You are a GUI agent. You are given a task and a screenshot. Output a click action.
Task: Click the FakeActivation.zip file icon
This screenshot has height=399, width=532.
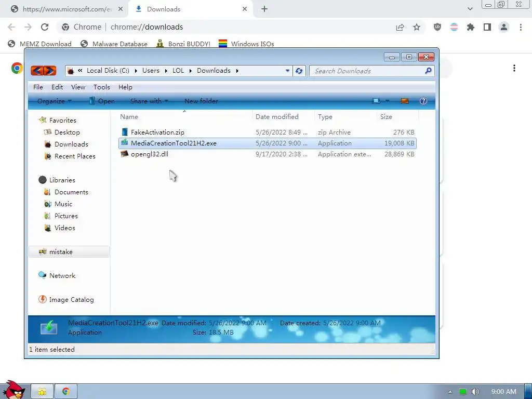point(125,132)
